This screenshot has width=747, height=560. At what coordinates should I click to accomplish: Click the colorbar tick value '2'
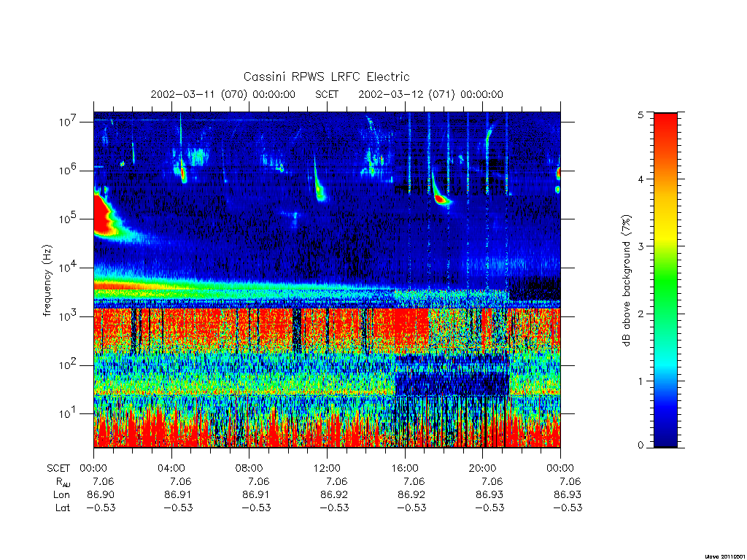click(640, 314)
